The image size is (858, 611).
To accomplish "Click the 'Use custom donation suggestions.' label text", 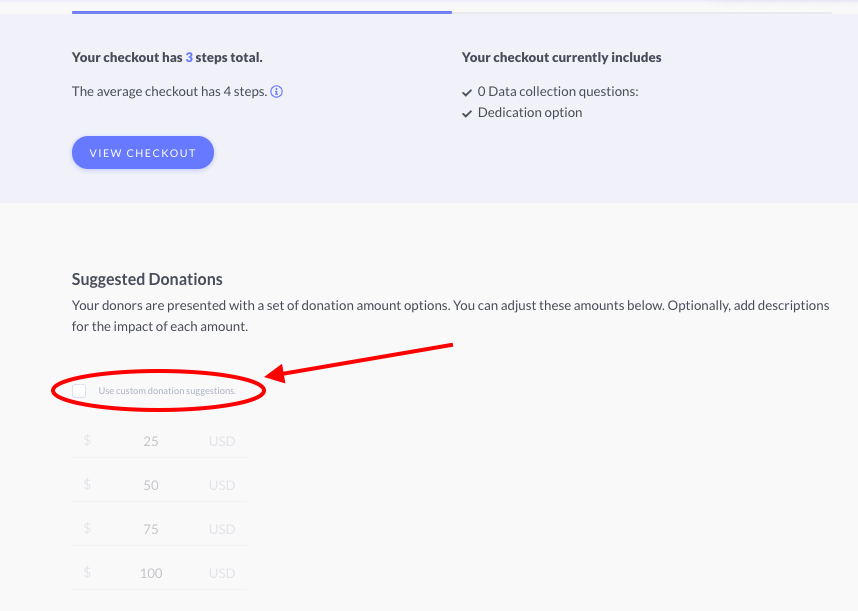I will 167,391.
